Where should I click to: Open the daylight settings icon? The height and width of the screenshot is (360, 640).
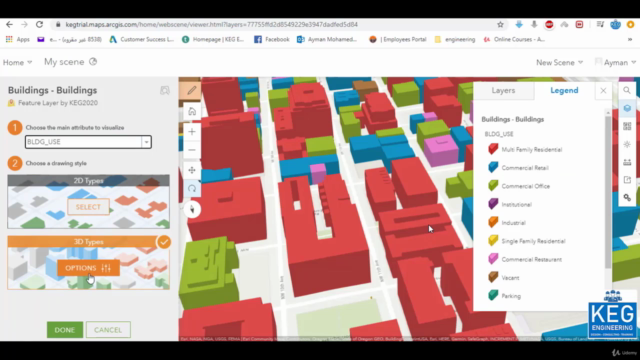627,144
